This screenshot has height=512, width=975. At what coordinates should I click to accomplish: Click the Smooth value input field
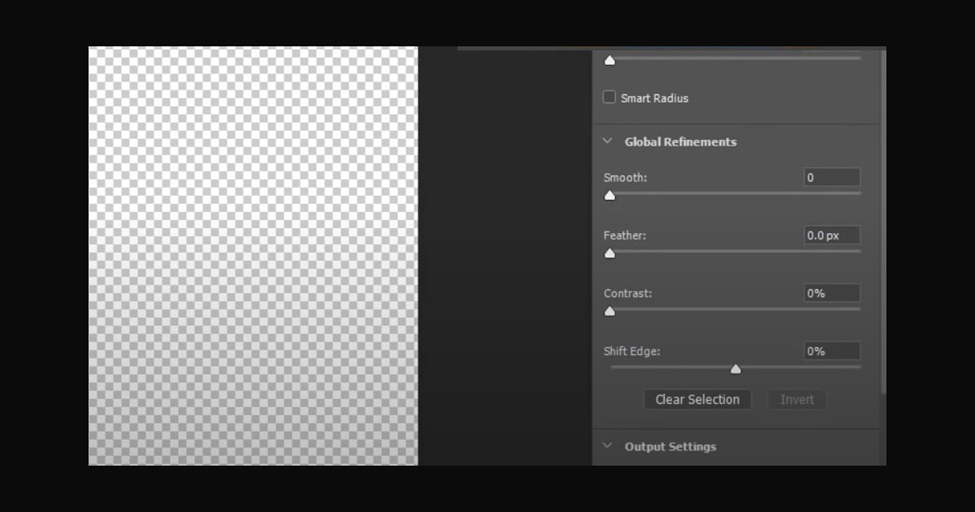point(832,177)
